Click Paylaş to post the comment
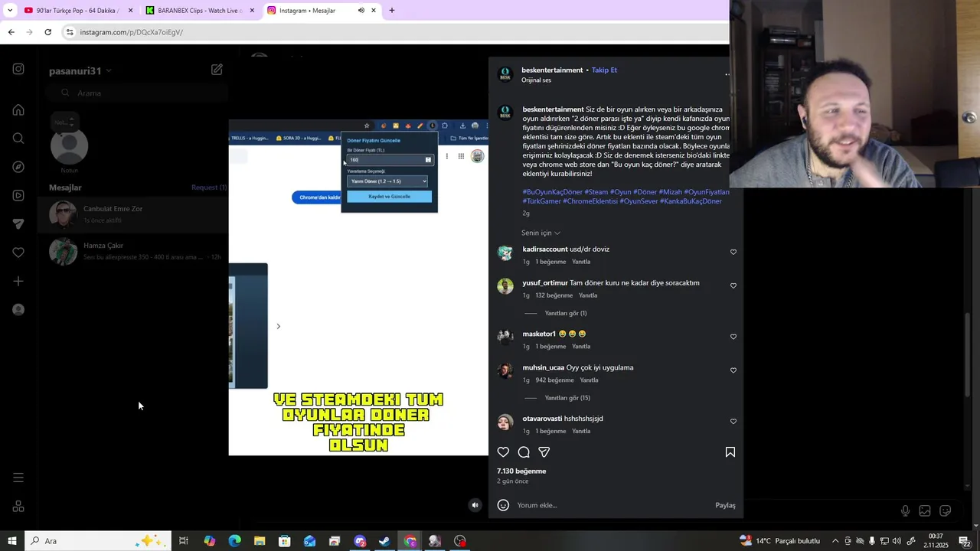 click(x=725, y=505)
